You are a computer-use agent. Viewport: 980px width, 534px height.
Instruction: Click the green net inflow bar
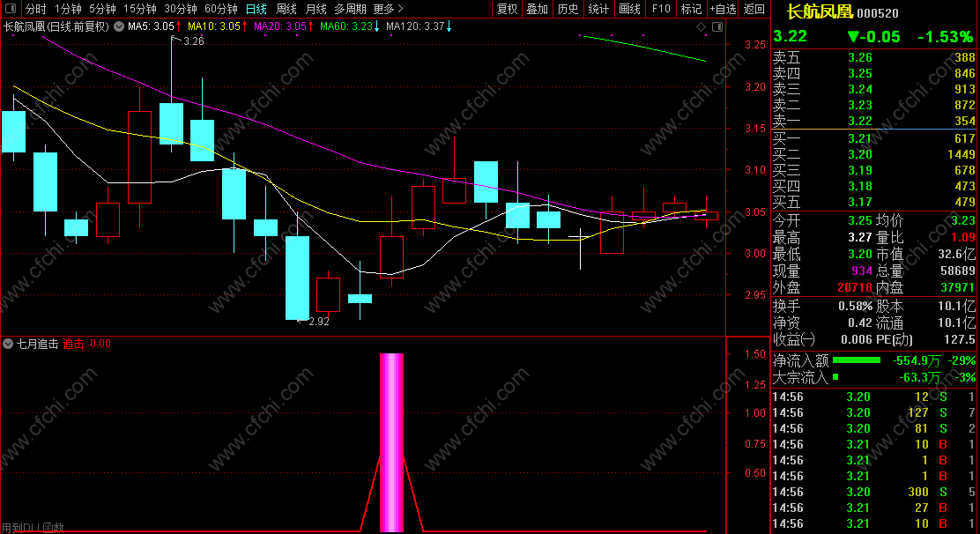coord(857,360)
